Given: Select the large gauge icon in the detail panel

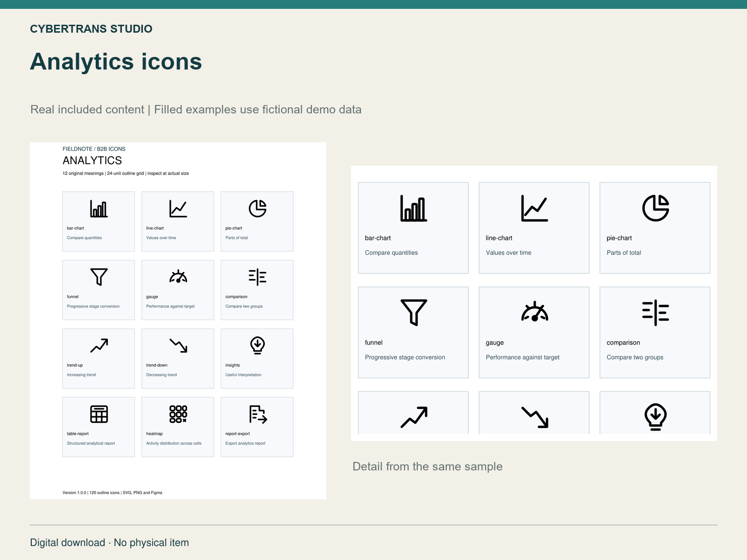Looking at the screenshot, I should coord(535,311).
